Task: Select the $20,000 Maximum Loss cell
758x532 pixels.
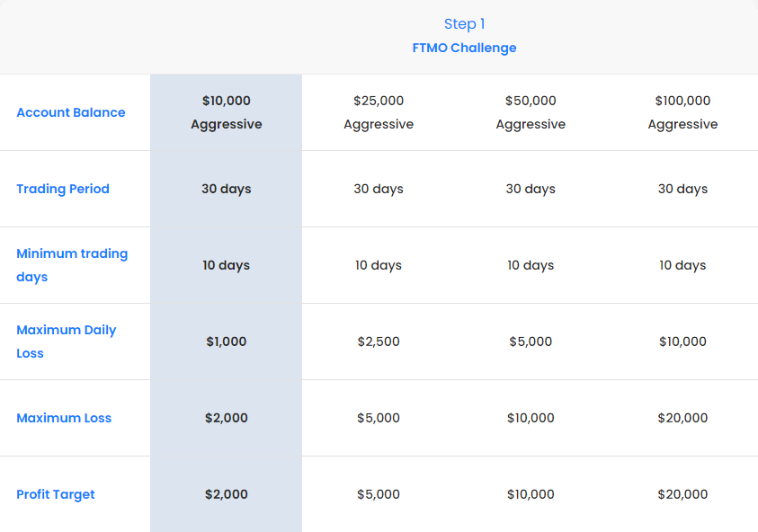Action: click(682, 418)
